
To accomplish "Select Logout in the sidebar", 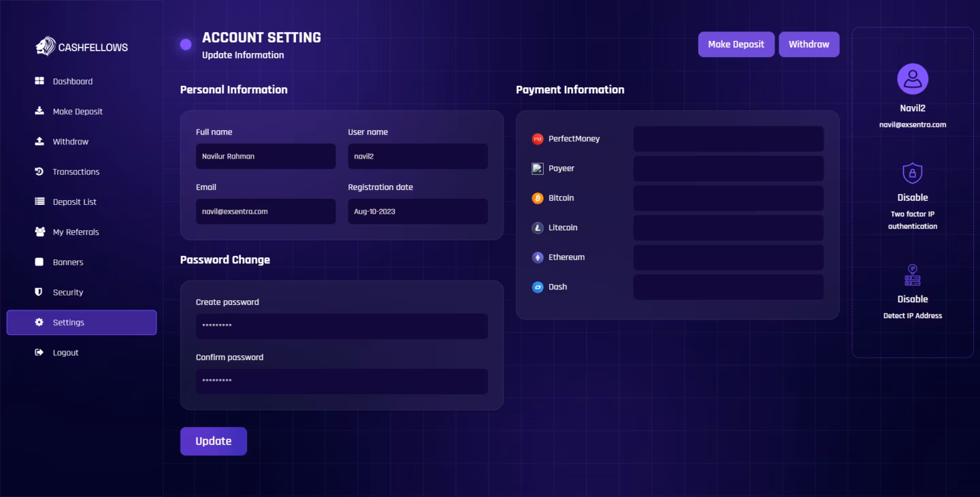I will coord(65,353).
